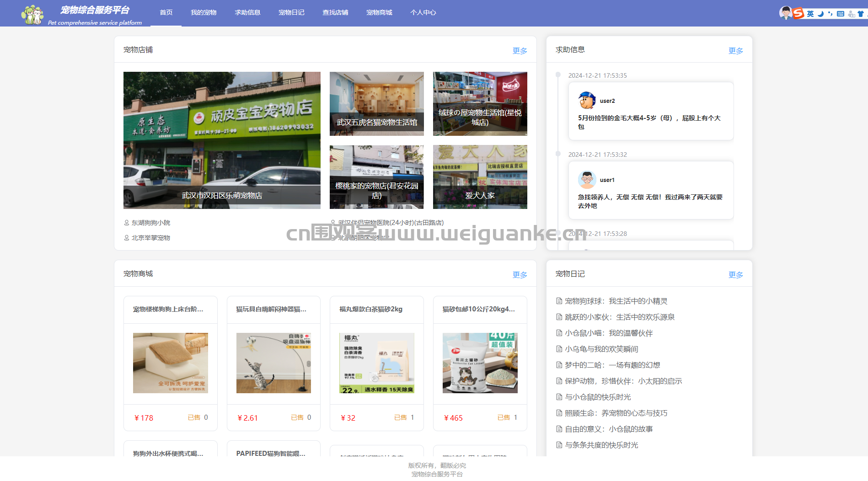The height and width of the screenshot is (481, 868).
Task: Go to the 宠物商城 navigation tab
Action: (x=379, y=12)
